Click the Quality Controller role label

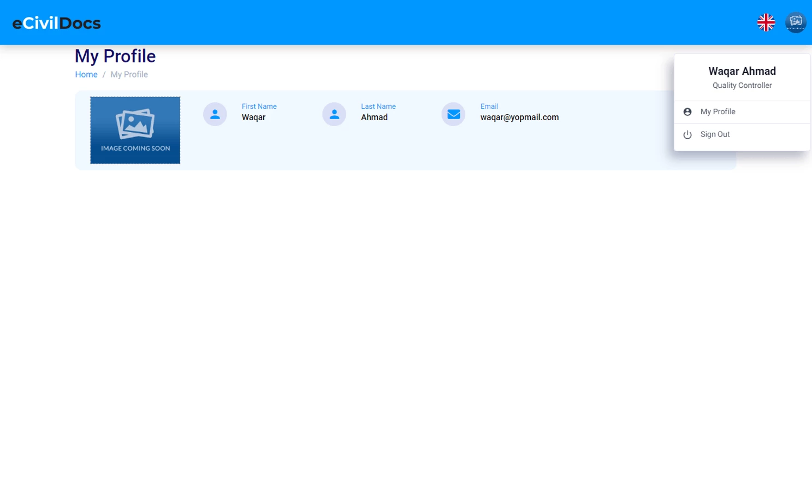click(742, 85)
